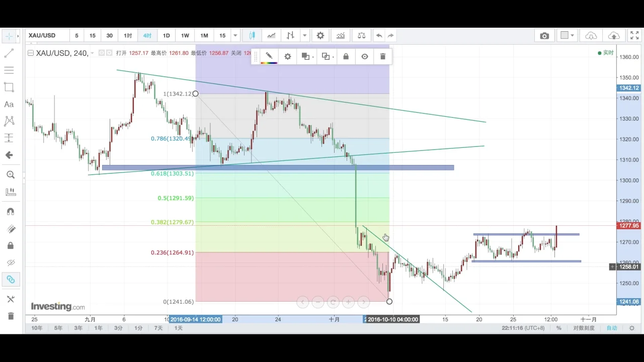Hide the selected Fibonacci drawing
The height and width of the screenshot is (362, 644).
[365, 57]
